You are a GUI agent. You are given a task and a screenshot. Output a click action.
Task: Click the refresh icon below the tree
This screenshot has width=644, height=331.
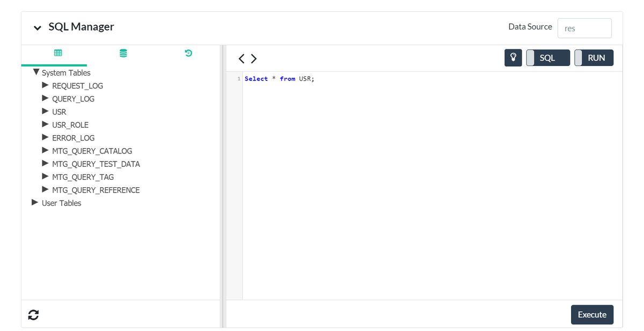point(33,315)
